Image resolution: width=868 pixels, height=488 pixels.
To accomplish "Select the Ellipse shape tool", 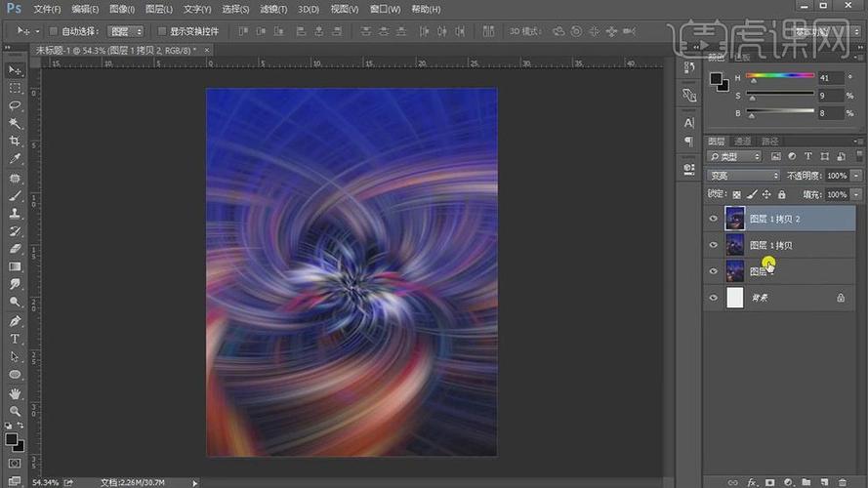I will pos(15,375).
